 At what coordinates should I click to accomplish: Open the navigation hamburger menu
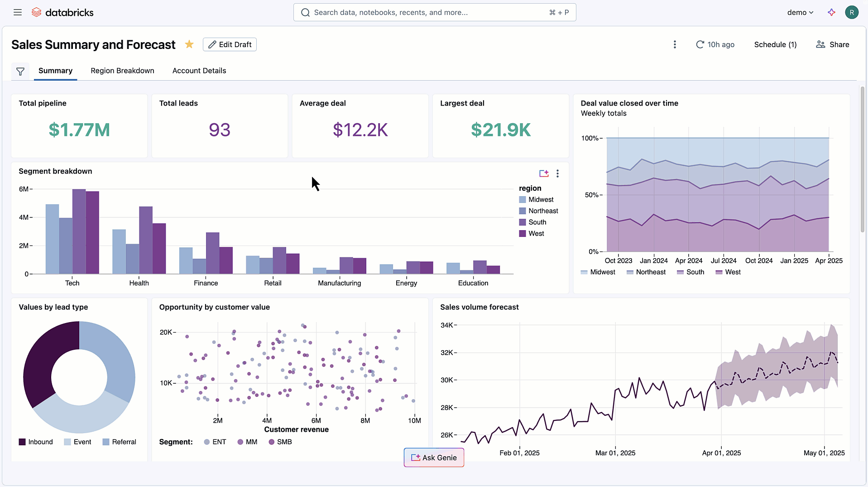[x=18, y=12]
